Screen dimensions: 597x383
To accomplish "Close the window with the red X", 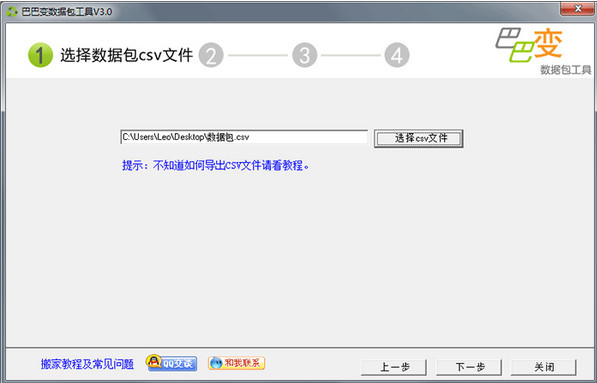I will [x=578, y=8].
